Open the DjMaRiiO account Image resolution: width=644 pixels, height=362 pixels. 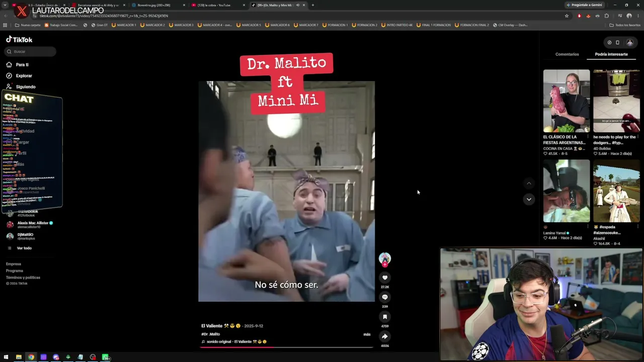point(20,236)
